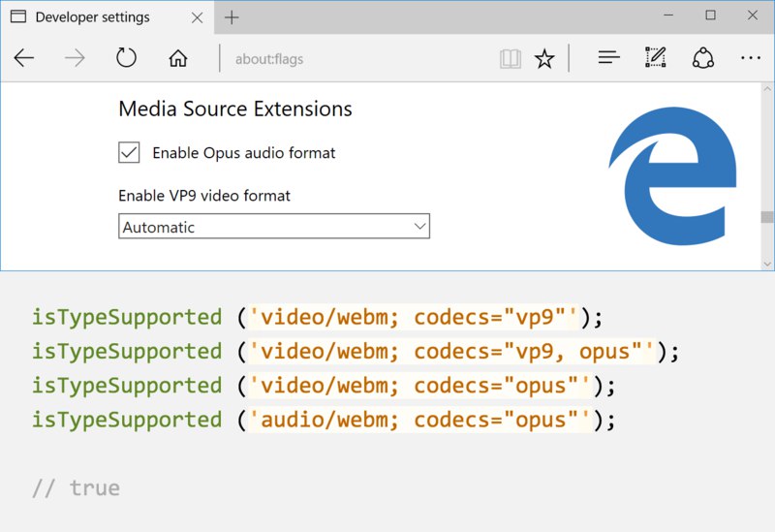Click the tab page icon beside Developer settings
Screen dimensions: 775x532
[x=18, y=16]
